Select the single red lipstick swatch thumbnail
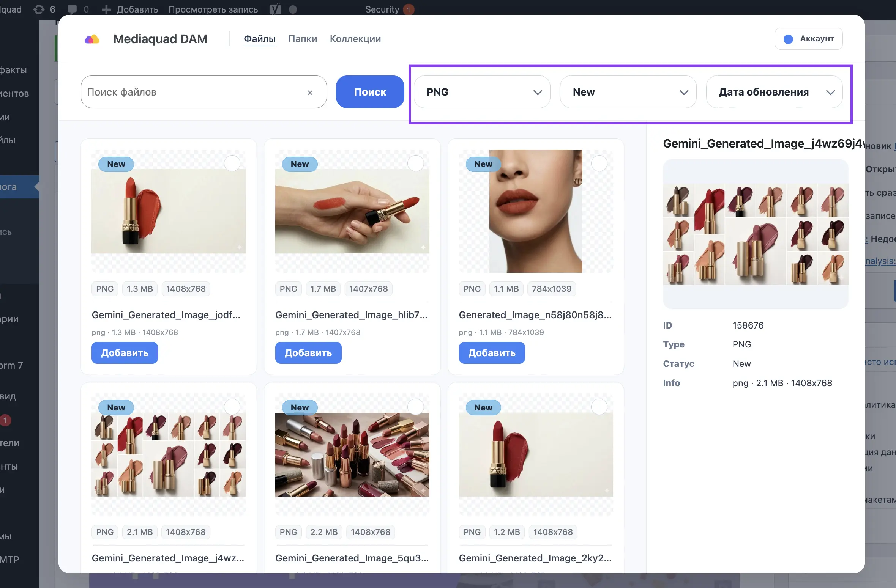The width and height of the screenshot is (896, 588). (169, 211)
